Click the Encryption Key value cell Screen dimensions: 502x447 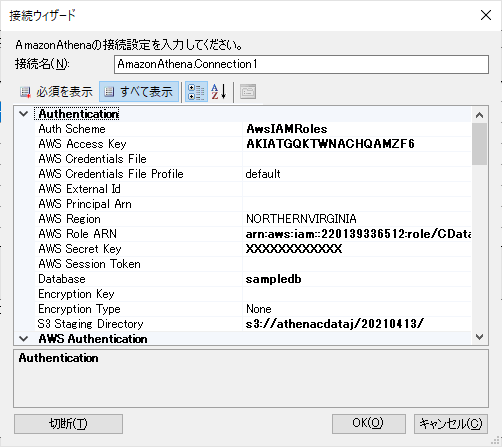click(357, 294)
